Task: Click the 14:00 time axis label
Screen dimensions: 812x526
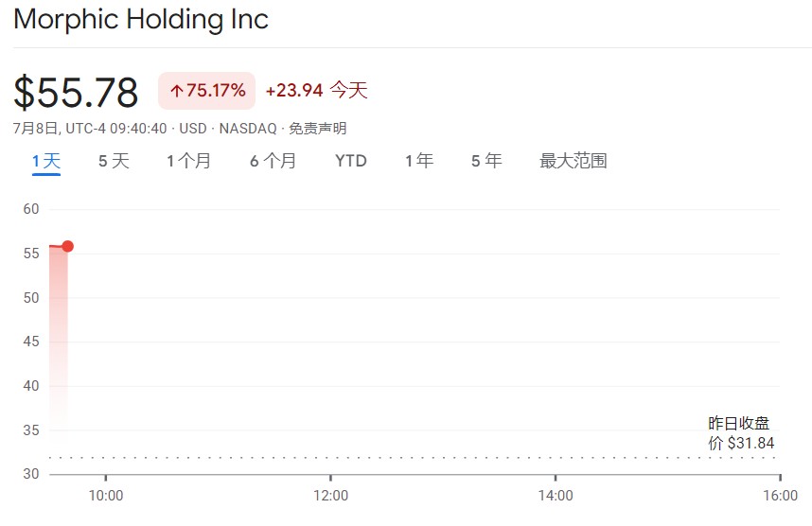Action: [556, 496]
